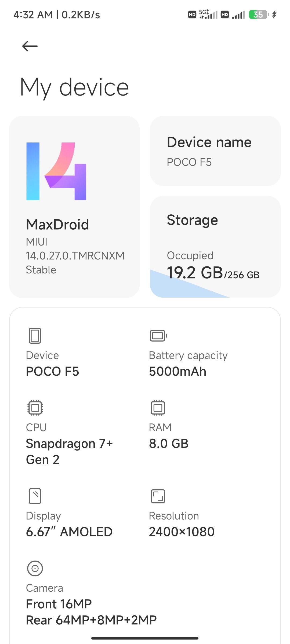Tap the CPU chip icon

pyautogui.click(x=35, y=408)
